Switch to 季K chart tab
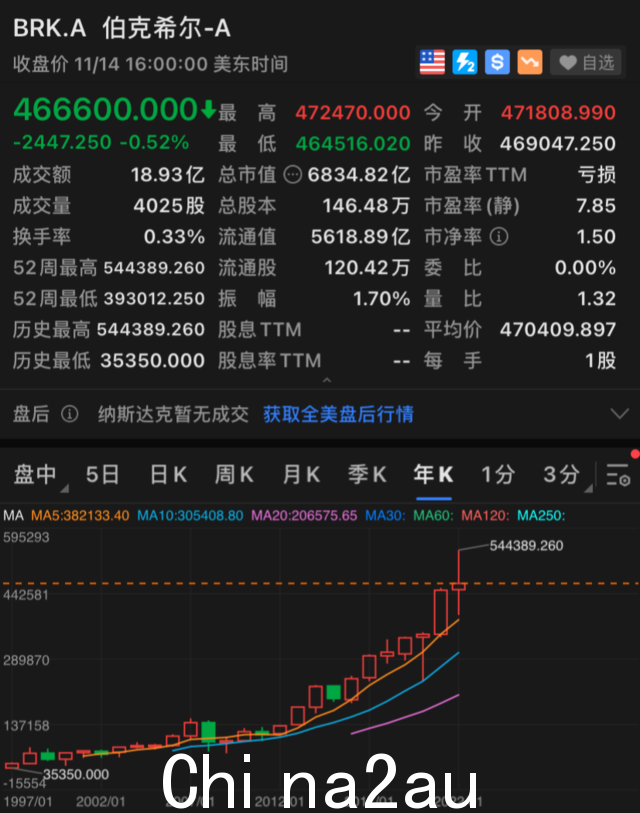Screen dimensions: 640x813 [367, 474]
